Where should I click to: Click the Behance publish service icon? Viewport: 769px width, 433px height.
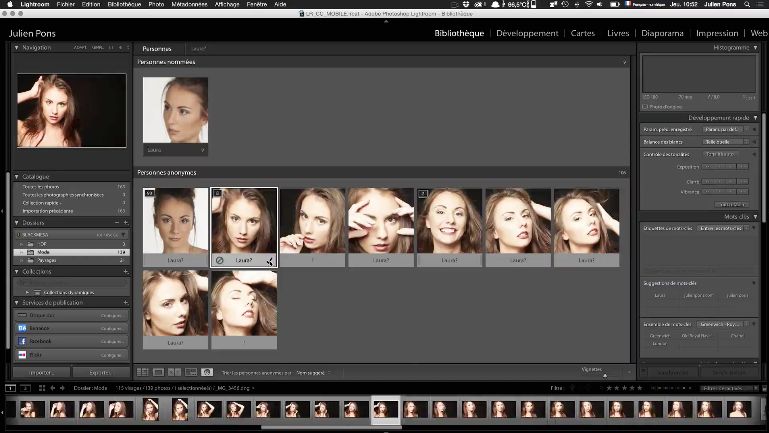click(x=22, y=327)
